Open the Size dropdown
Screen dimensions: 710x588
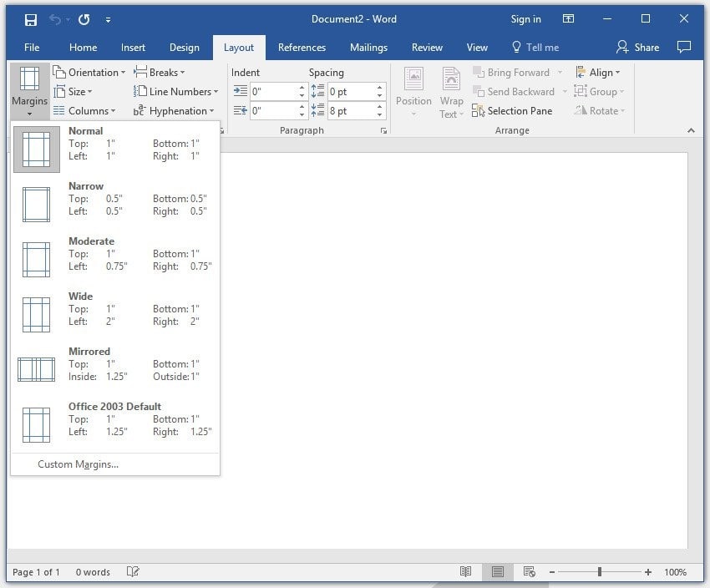tap(73, 92)
